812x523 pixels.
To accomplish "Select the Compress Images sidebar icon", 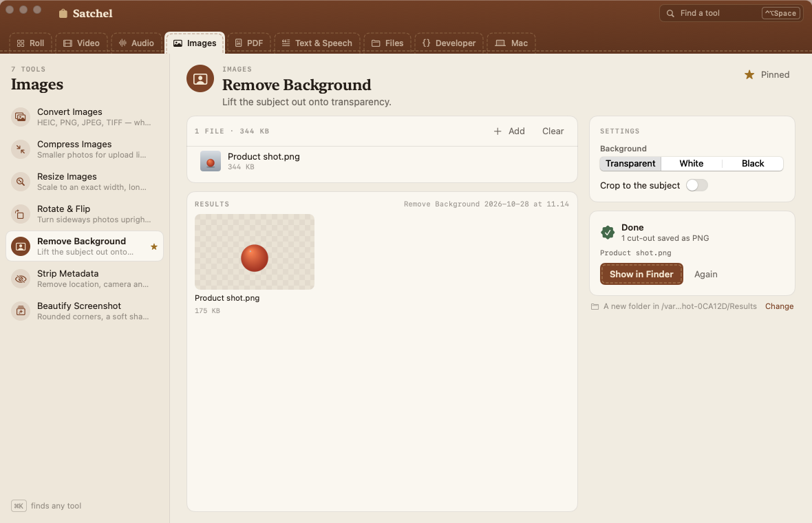I will (x=21, y=149).
